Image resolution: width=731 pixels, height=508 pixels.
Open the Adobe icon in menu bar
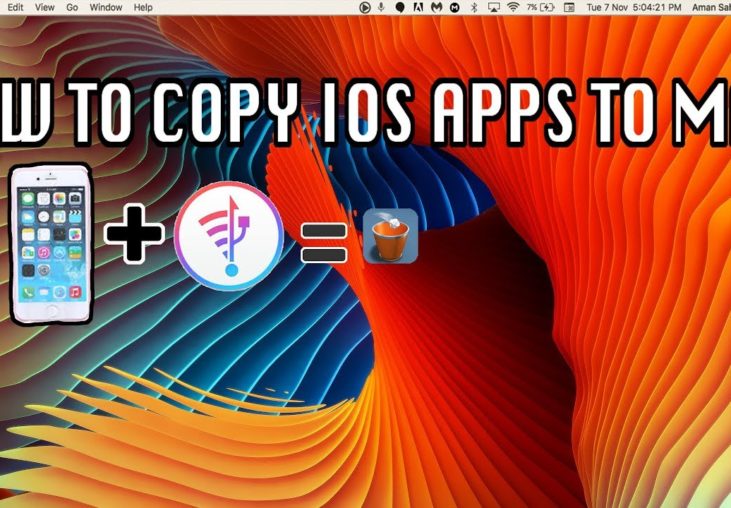[x=418, y=7]
